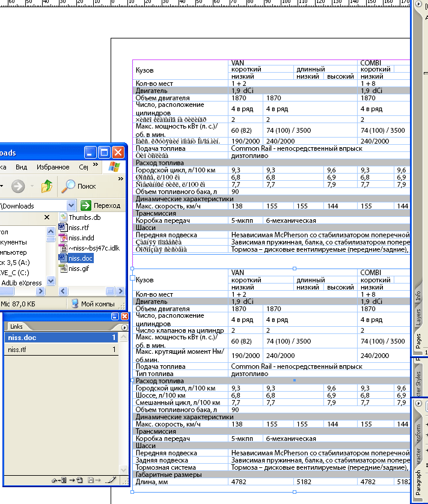Expand hidden toolbar buttons chevron

(x=121, y=179)
